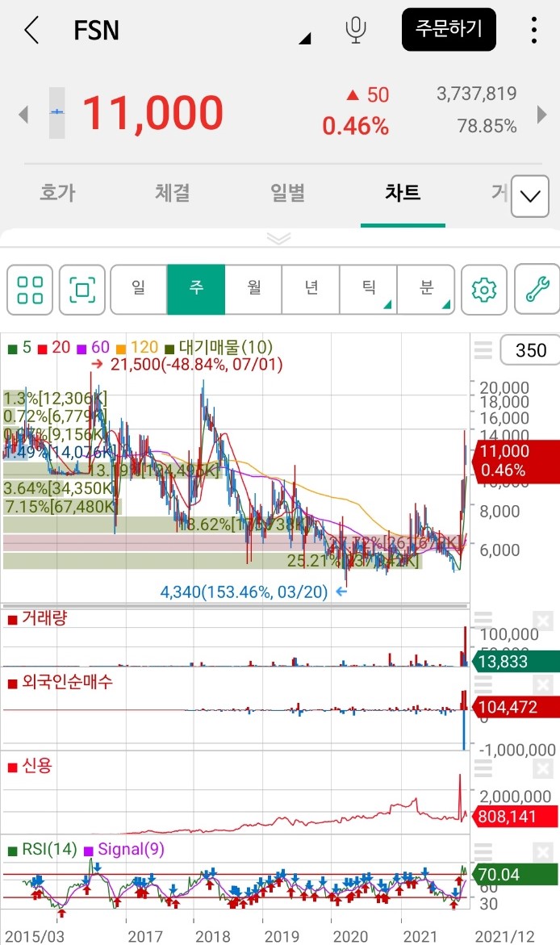Tap the 대기매물(10) legend label
560x945 pixels.
pyautogui.click(x=219, y=347)
